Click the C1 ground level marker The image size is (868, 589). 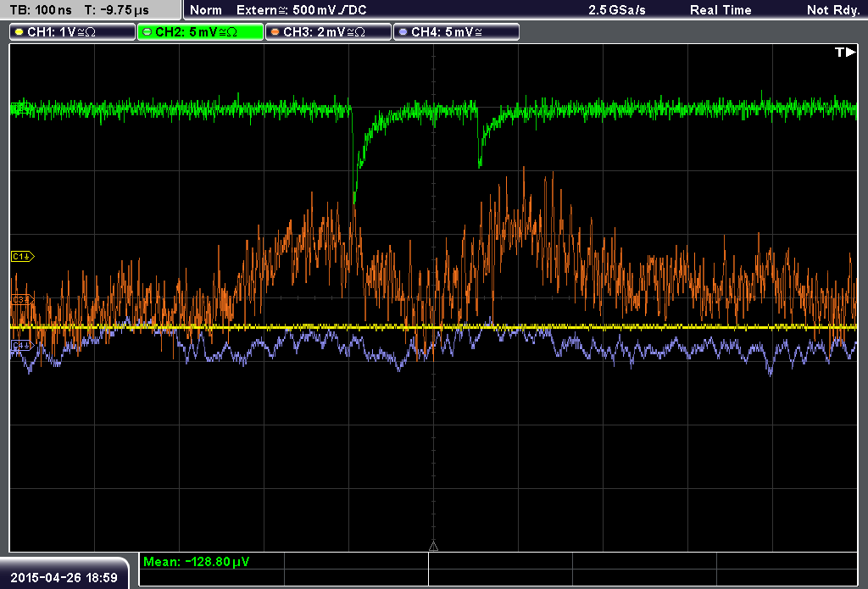23,256
